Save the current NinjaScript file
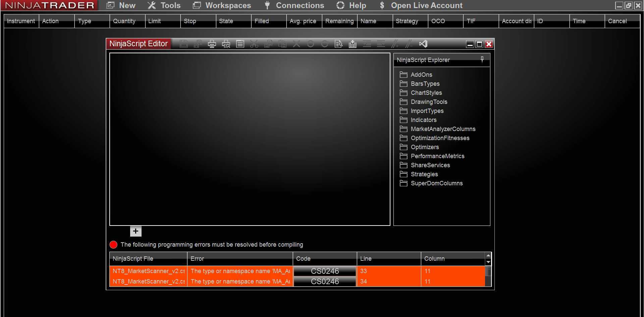 tap(183, 44)
